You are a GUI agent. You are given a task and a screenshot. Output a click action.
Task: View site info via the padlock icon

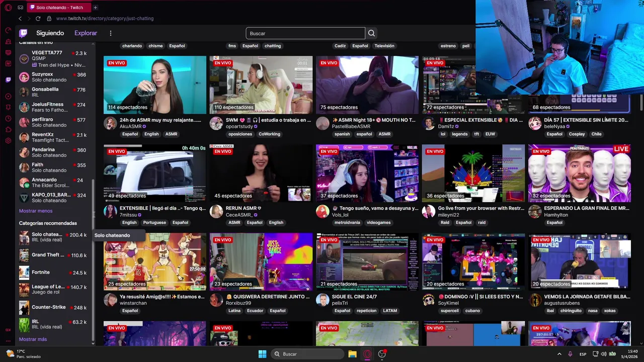tap(49, 19)
